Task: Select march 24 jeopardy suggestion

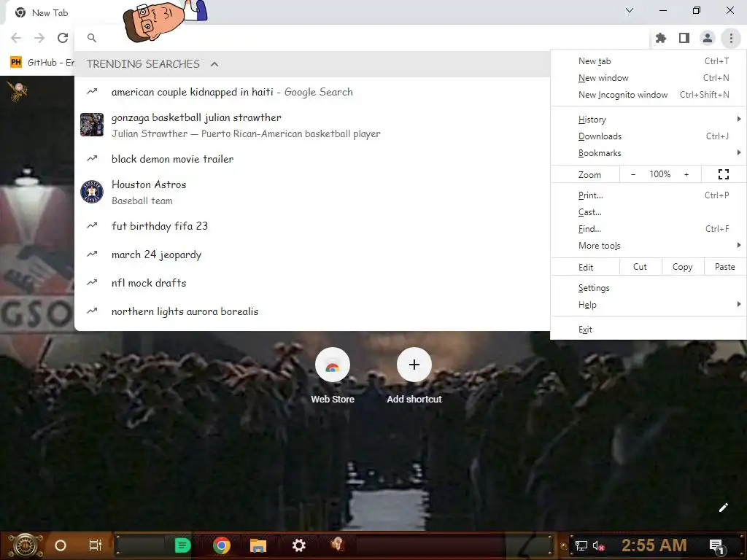Action: 312,254
